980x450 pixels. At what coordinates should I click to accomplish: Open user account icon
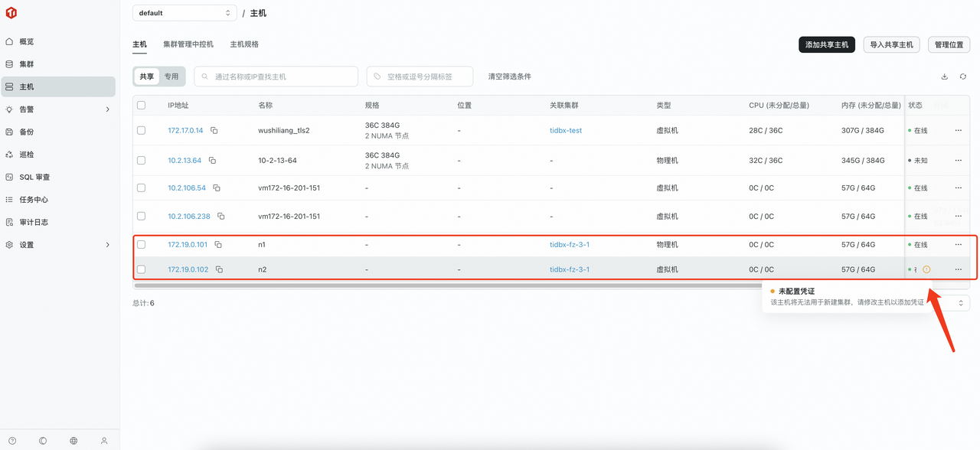pyautogui.click(x=104, y=440)
